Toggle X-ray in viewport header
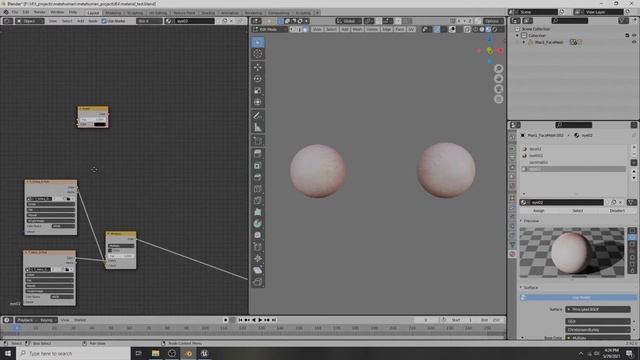This screenshot has height=360, width=640. pyautogui.click(x=467, y=29)
